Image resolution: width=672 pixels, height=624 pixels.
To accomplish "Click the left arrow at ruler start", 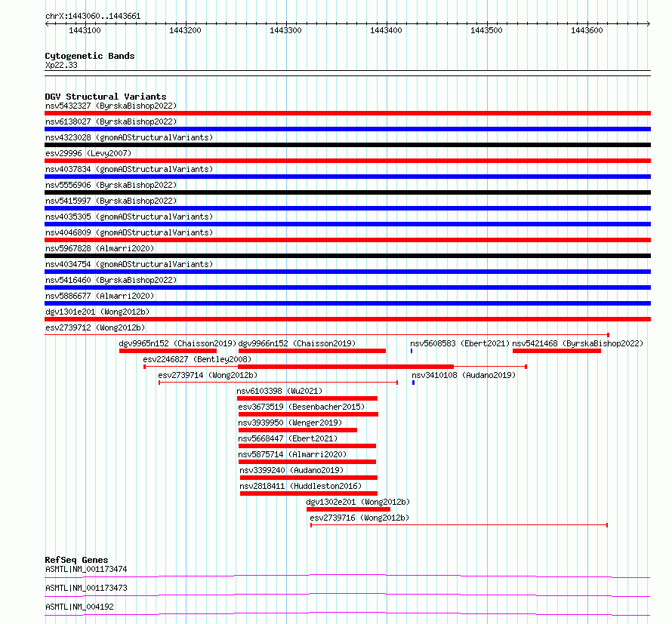I will [47, 24].
